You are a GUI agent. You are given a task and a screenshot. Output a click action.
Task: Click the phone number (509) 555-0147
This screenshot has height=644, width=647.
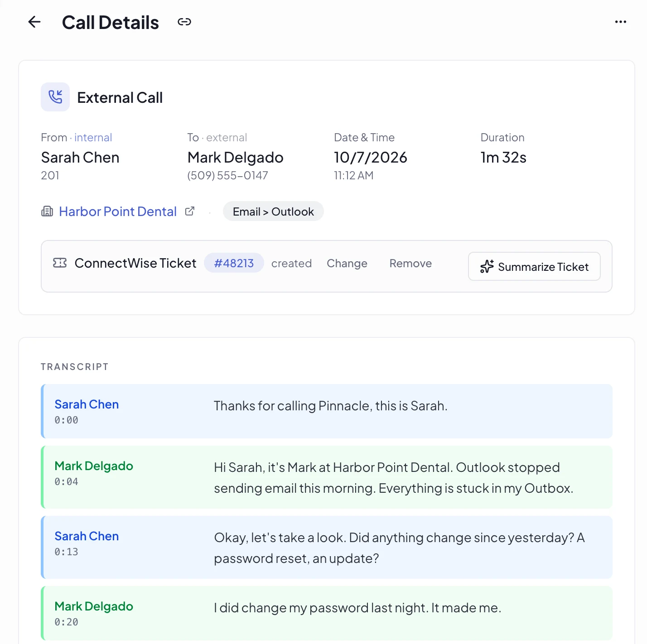[227, 175]
